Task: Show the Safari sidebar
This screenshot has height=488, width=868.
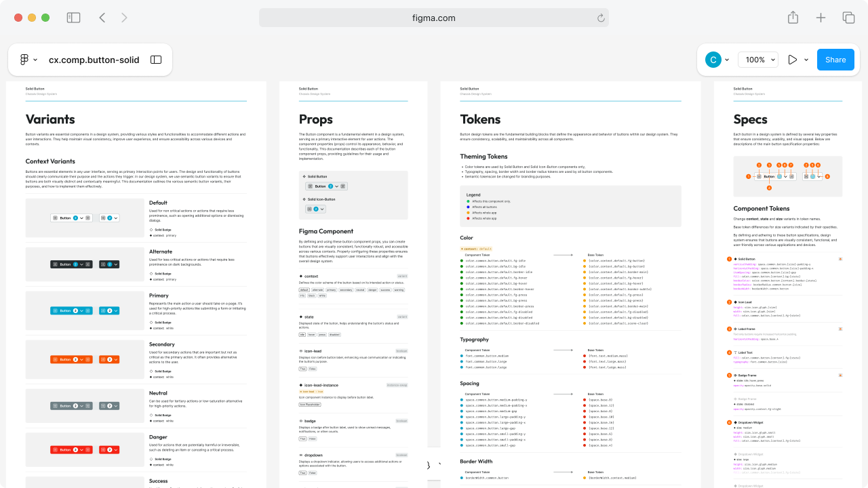Action: point(73,18)
